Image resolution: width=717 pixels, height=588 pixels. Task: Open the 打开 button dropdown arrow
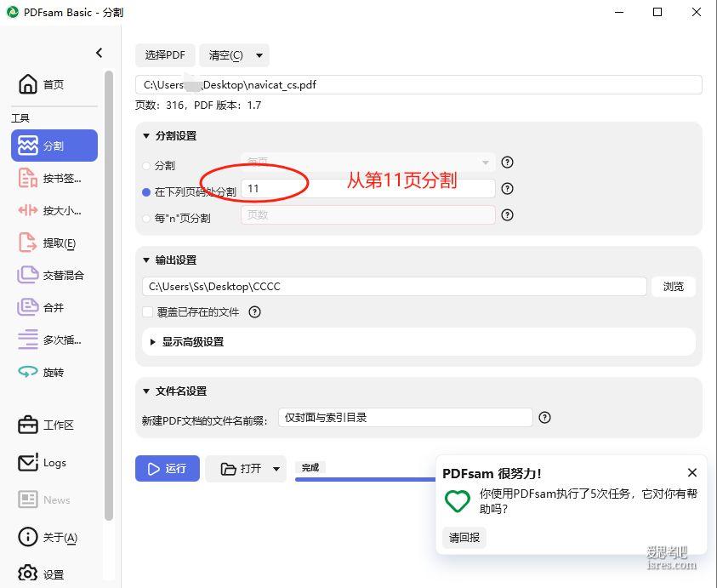pos(276,469)
